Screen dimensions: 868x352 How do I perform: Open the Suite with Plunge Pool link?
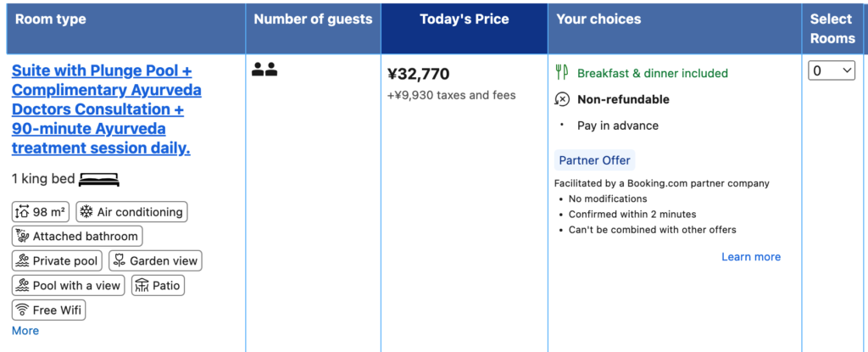click(107, 109)
